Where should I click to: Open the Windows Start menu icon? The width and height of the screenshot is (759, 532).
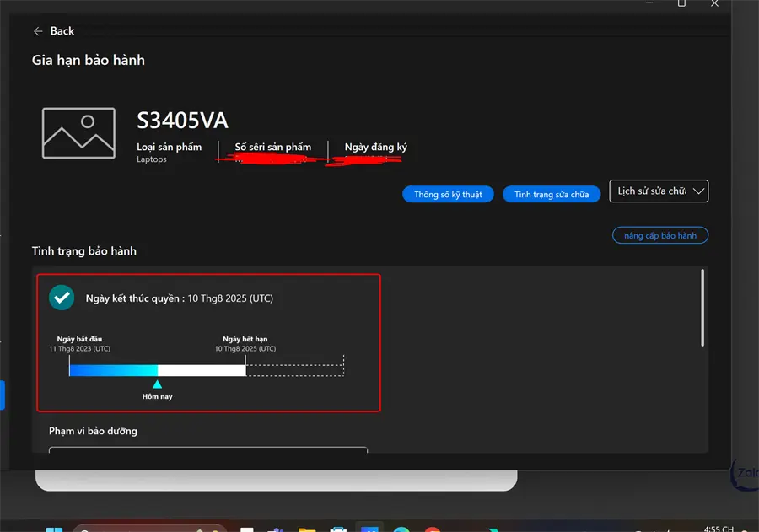point(54,529)
